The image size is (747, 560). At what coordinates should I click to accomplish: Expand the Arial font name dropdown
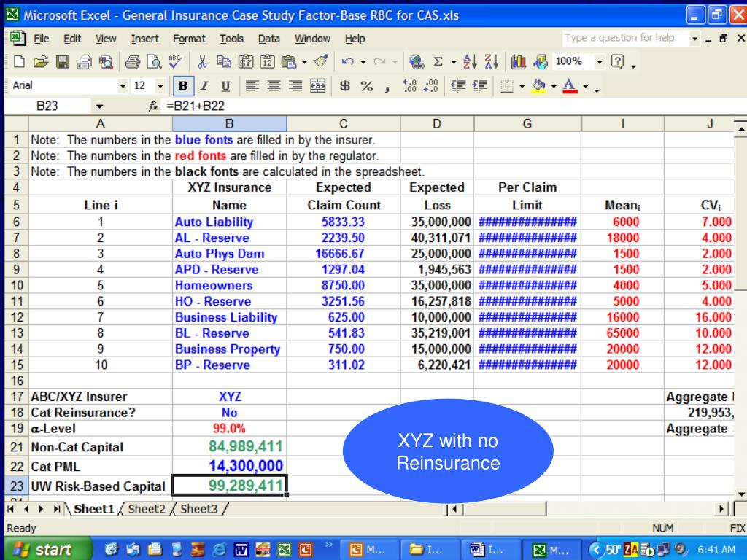click(123, 86)
